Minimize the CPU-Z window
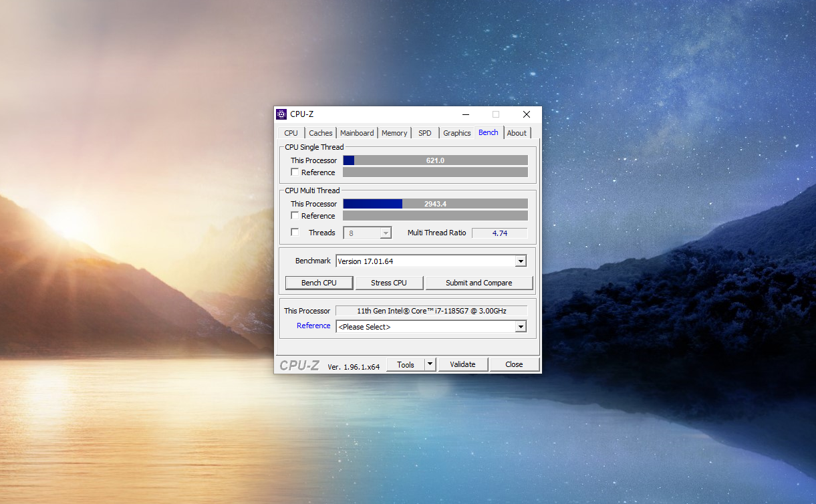This screenshot has width=816, height=504. pos(465,114)
